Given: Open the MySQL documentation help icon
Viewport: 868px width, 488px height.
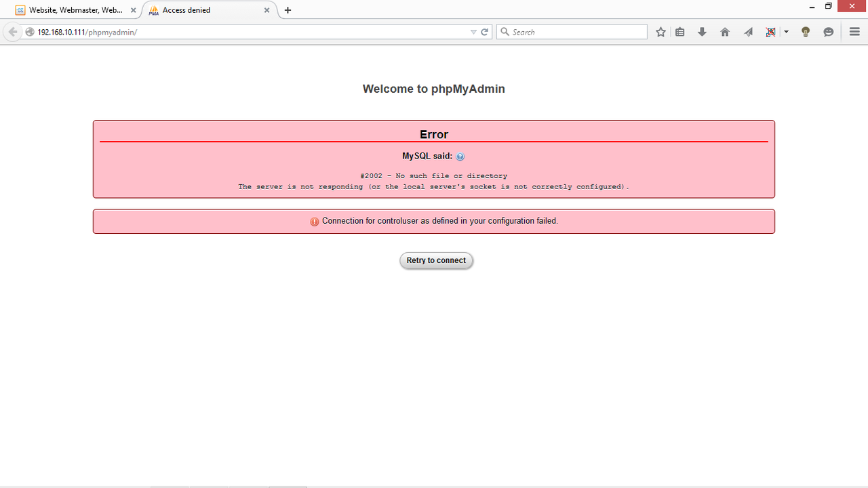Looking at the screenshot, I should [x=460, y=157].
